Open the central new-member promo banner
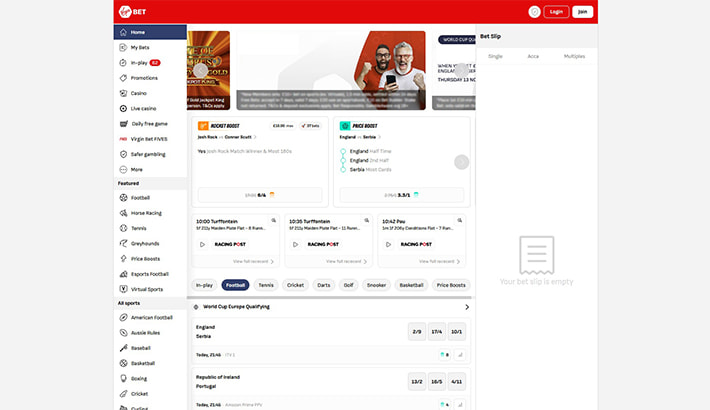Screen dimensions: 710x410 point(331,70)
